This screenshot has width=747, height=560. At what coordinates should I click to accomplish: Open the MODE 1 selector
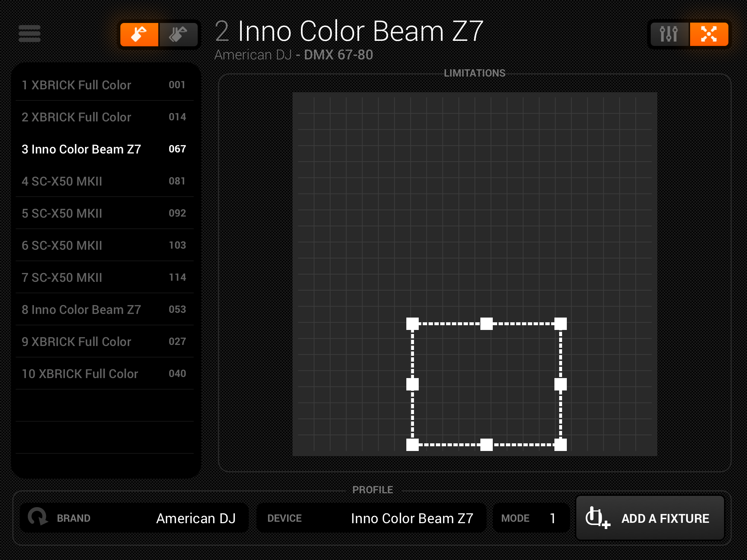point(531,518)
